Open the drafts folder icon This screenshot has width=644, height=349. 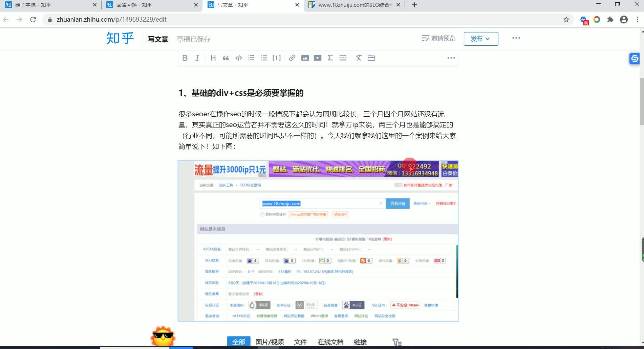click(371, 58)
